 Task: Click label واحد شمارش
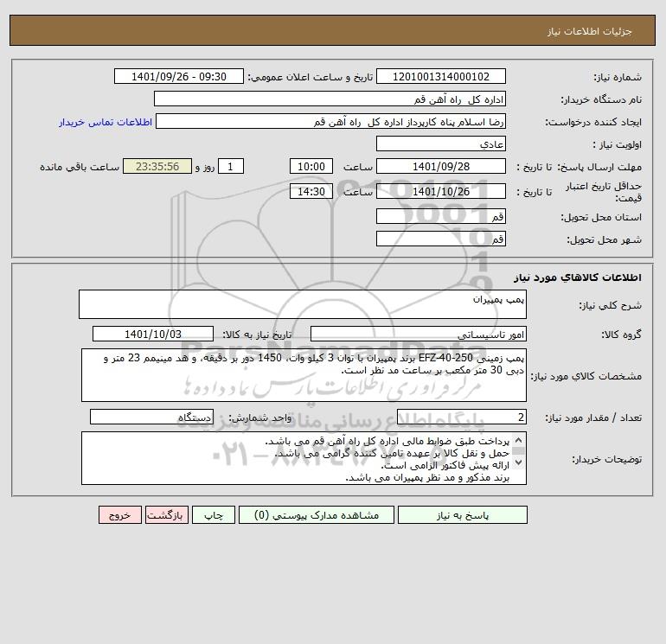(x=260, y=418)
